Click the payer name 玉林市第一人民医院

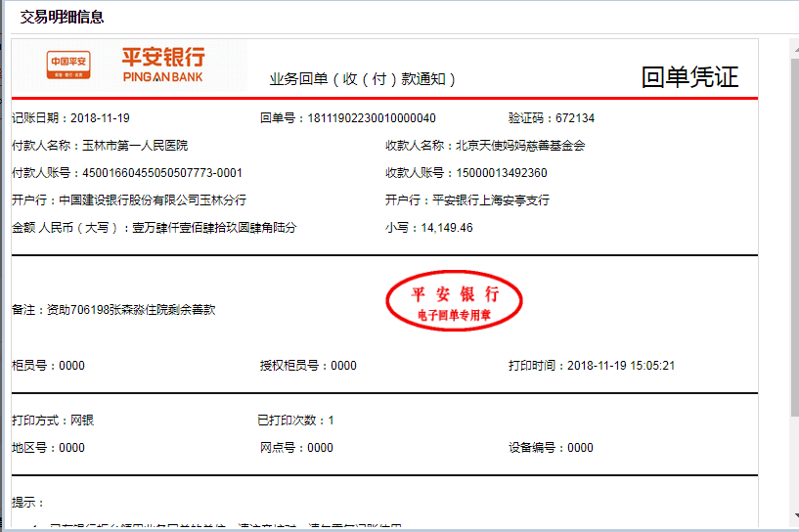coord(135,146)
